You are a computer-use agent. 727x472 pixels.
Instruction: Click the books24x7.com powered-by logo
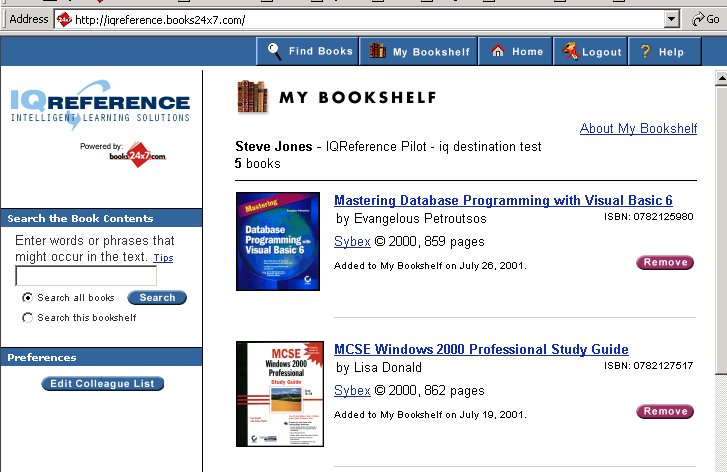(137, 155)
